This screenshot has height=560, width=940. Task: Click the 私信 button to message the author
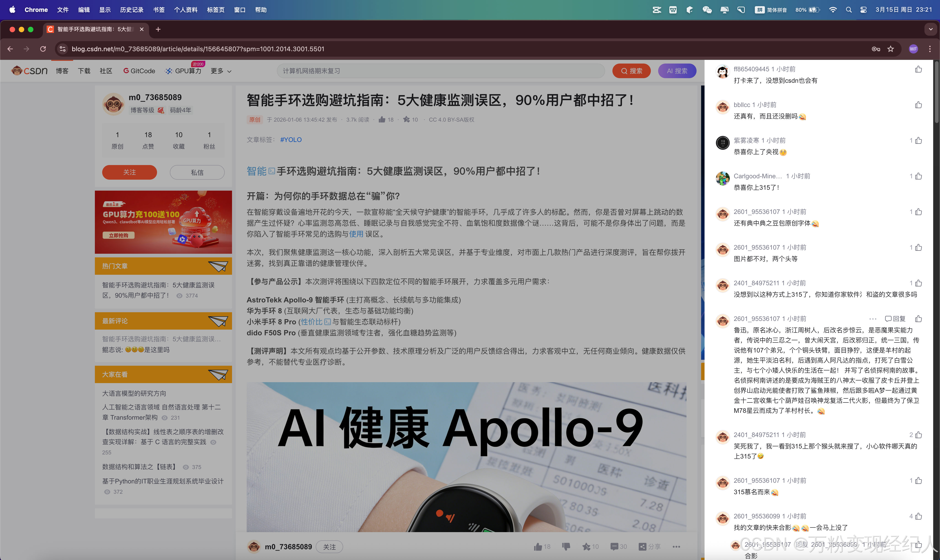point(197,172)
